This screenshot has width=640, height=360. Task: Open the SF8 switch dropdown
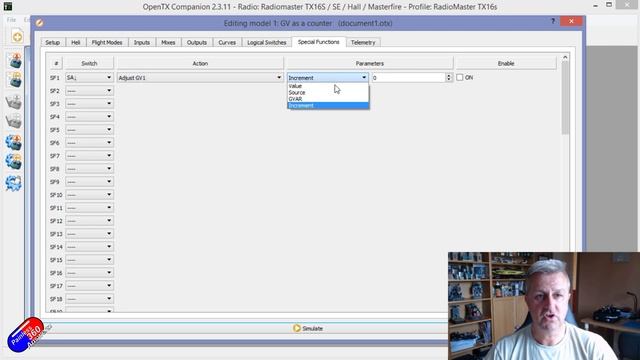89,169
